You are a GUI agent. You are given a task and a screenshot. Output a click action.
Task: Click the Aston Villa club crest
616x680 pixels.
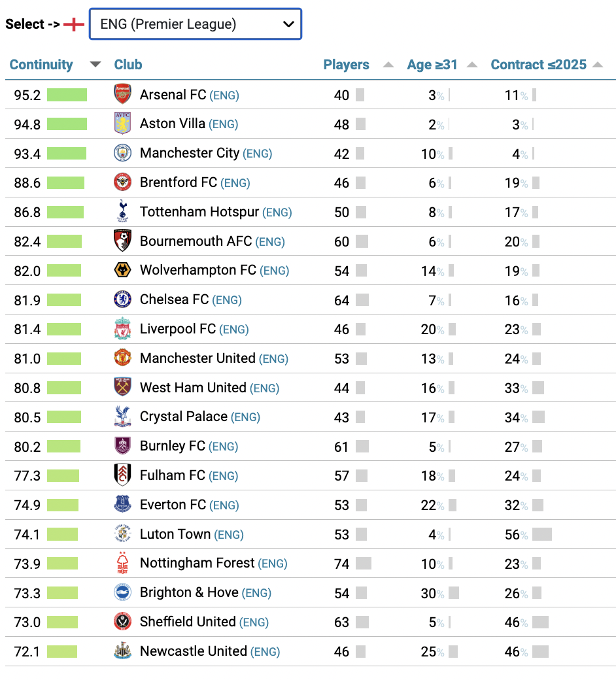pos(123,124)
